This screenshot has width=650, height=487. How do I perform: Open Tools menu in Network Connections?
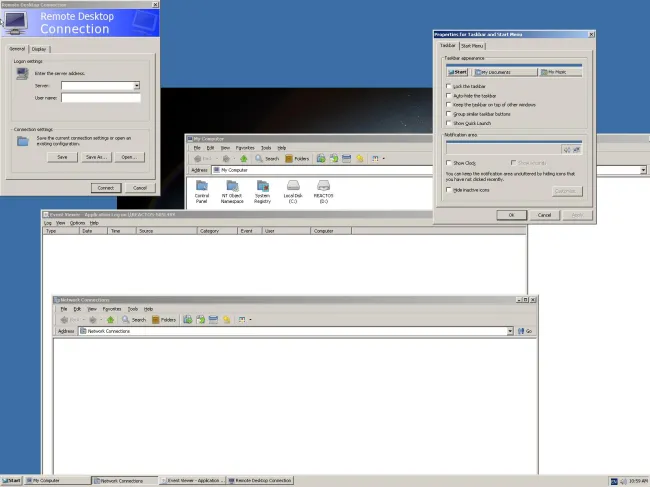click(133, 309)
